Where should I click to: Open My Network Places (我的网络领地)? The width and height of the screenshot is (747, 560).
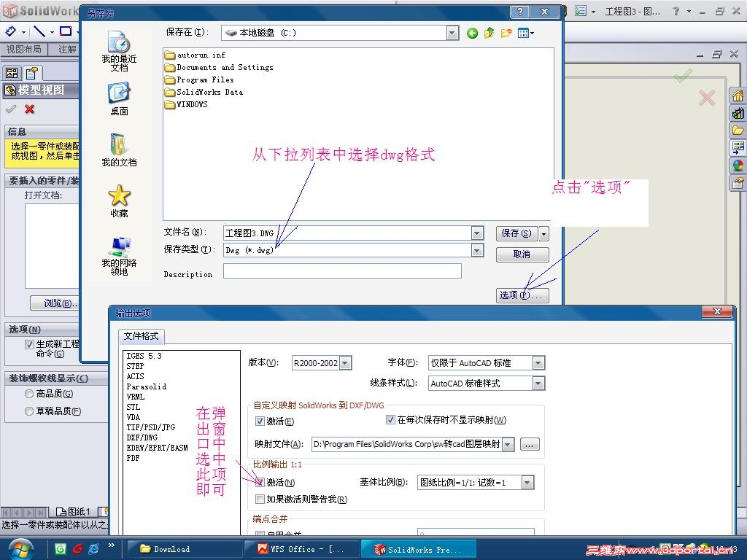tap(119, 256)
